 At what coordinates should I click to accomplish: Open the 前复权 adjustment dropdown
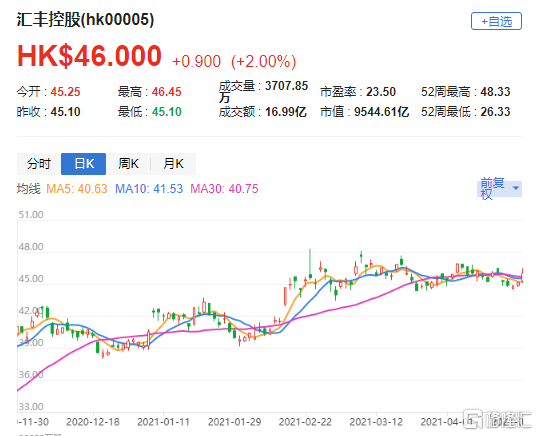(x=499, y=188)
